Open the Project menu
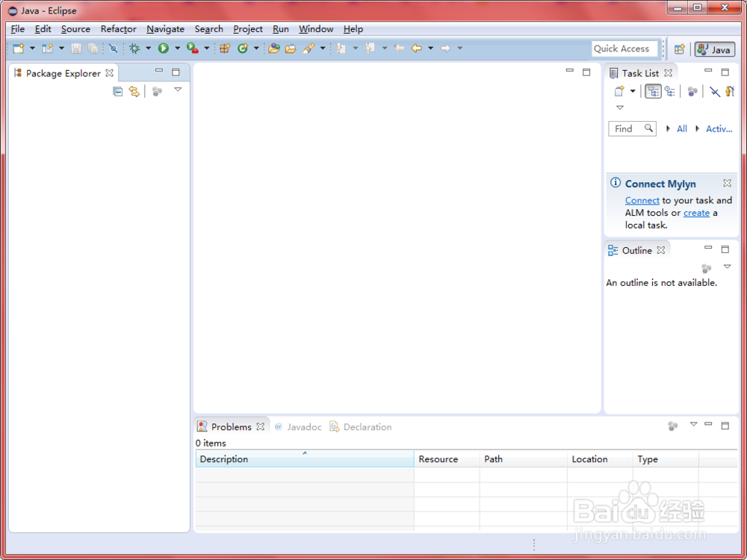 coord(248,29)
